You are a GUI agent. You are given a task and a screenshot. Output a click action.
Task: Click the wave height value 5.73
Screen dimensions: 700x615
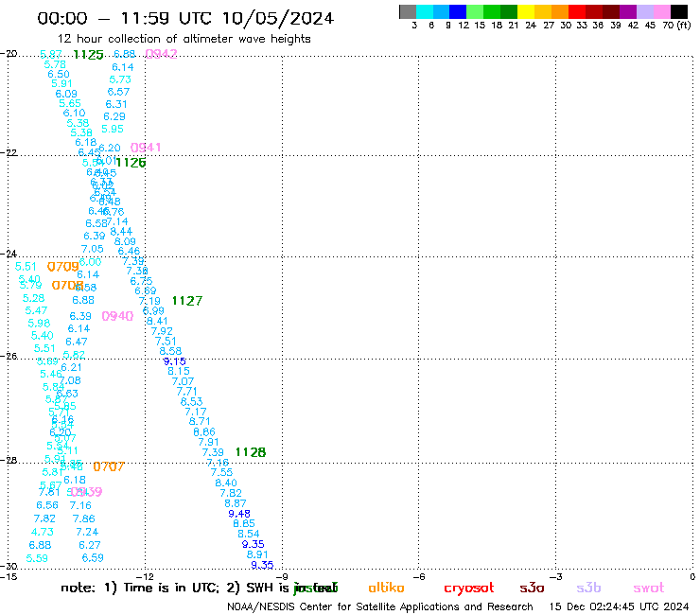(x=120, y=79)
